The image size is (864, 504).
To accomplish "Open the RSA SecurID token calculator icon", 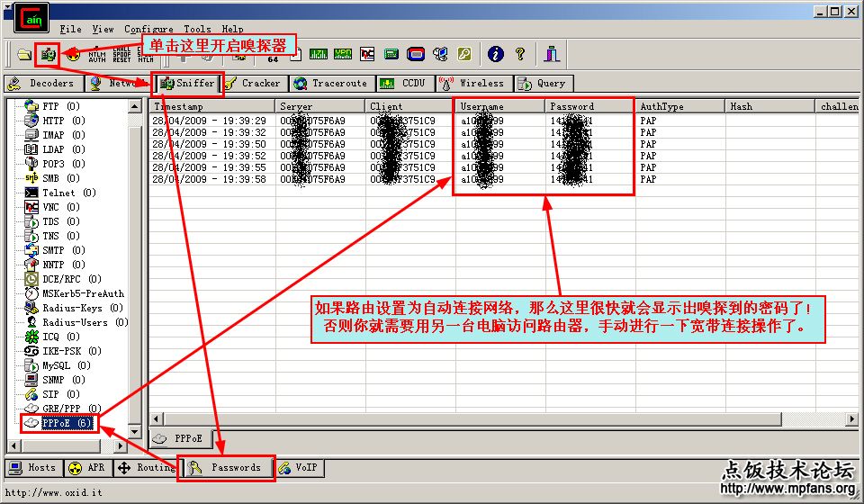I will pos(416,54).
